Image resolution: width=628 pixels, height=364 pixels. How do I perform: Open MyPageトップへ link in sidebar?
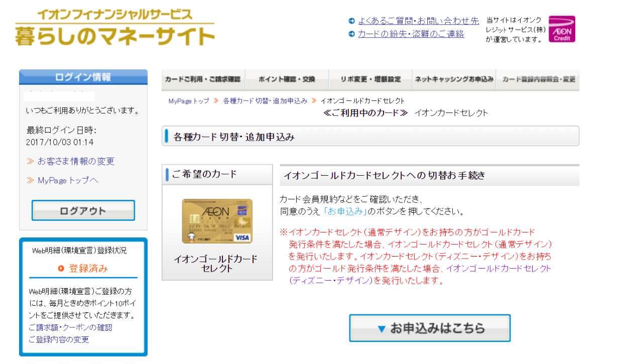point(68,180)
